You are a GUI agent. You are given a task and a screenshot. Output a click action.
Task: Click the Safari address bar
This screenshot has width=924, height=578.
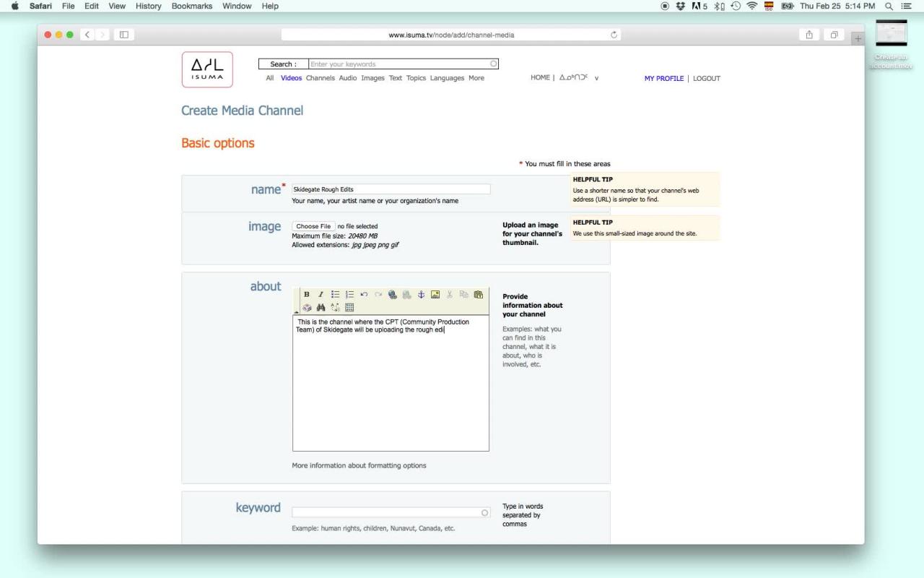451,35
